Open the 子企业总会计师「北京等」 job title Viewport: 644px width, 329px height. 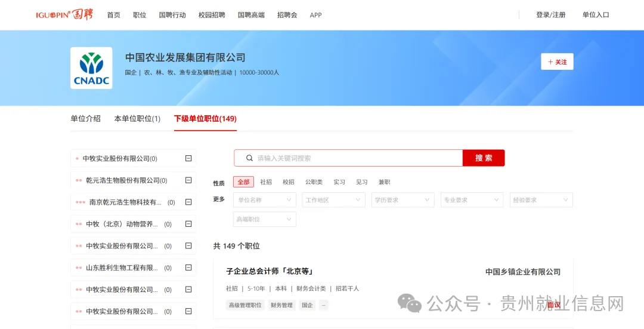[x=270, y=271]
